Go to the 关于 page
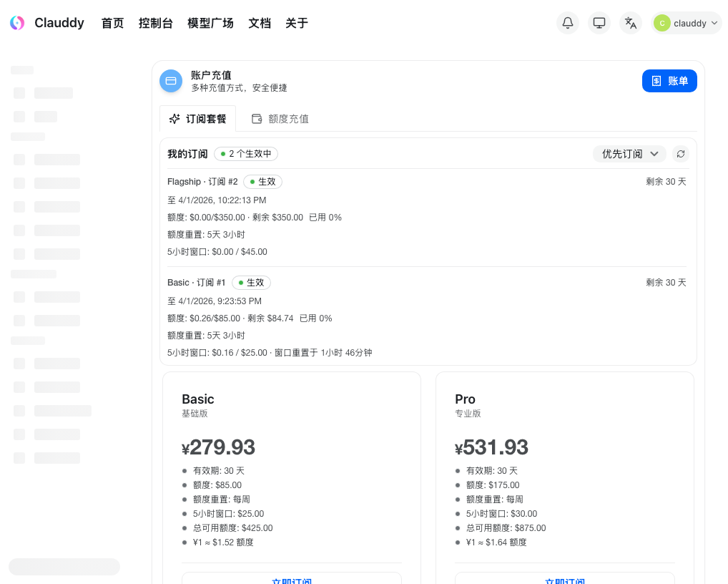 coord(296,23)
